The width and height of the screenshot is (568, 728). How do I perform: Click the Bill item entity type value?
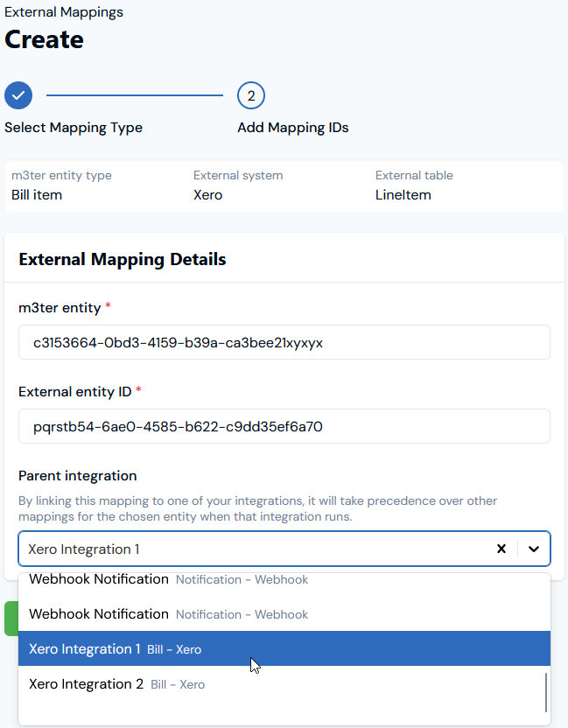point(37,195)
